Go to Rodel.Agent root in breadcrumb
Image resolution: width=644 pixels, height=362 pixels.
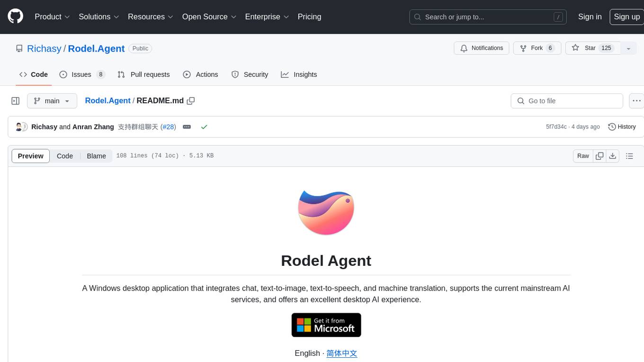pos(107,100)
